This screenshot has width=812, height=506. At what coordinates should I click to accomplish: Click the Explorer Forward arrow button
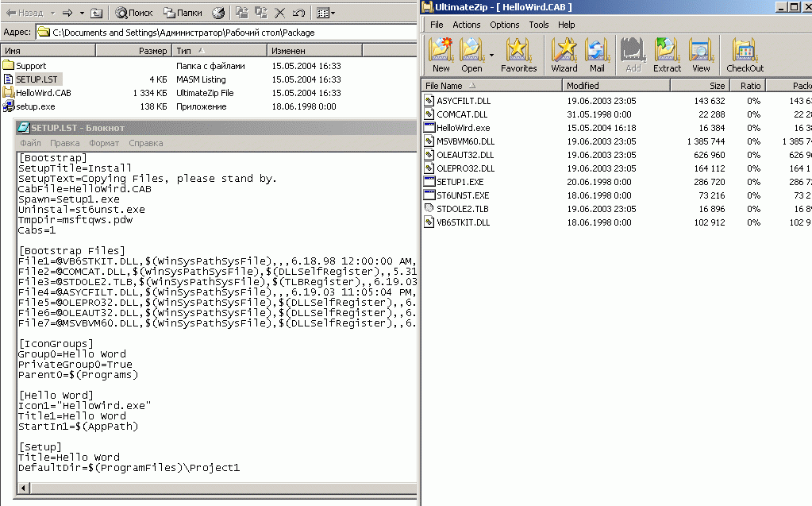pyautogui.click(x=67, y=13)
